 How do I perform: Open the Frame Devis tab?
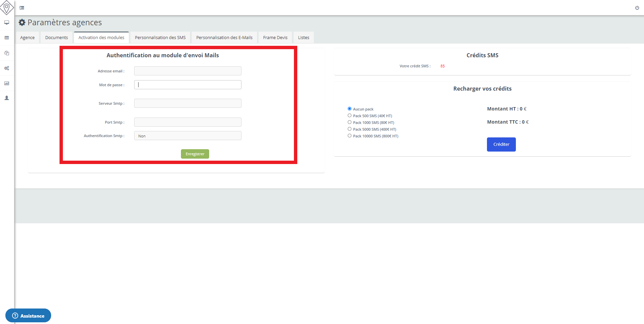[275, 37]
